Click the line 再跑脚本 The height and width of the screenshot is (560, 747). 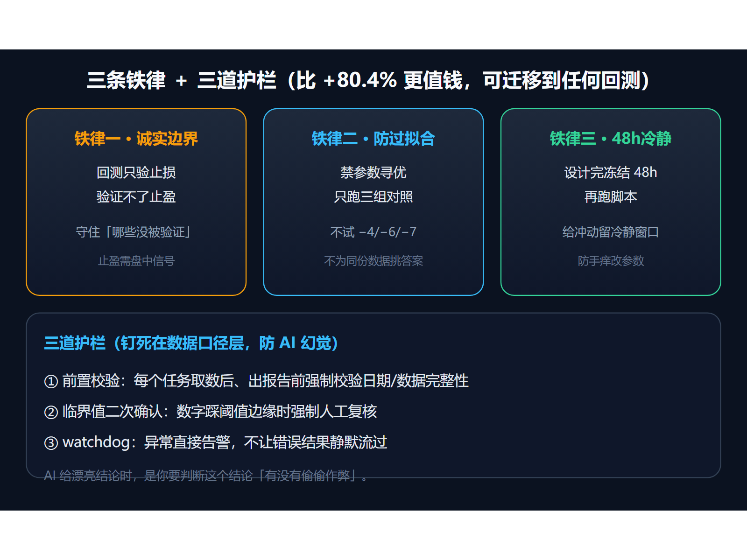point(610,197)
